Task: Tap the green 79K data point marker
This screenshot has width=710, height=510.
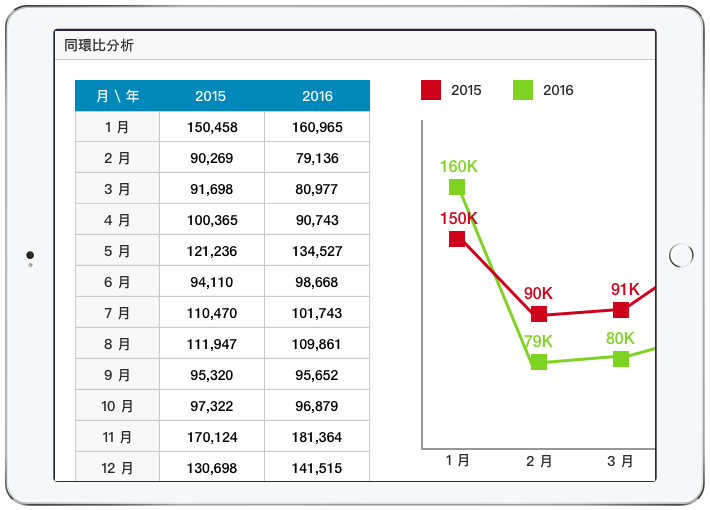Action: [539, 362]
